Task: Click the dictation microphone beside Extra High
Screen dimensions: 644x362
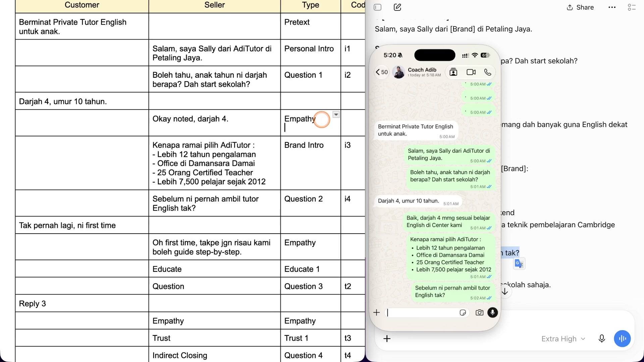Action: pyautogui.click(x=602, y=339)
